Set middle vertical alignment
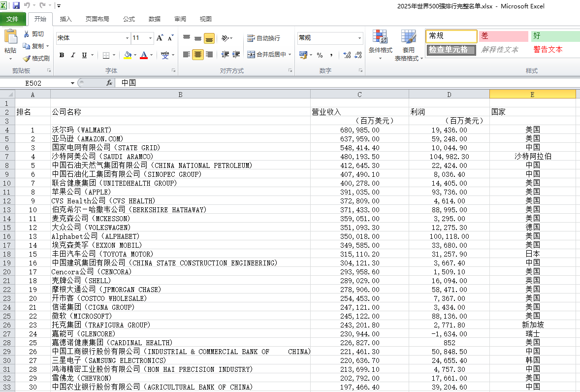The width and height of the screenshot is (580, 392). [x=198, y=38]
